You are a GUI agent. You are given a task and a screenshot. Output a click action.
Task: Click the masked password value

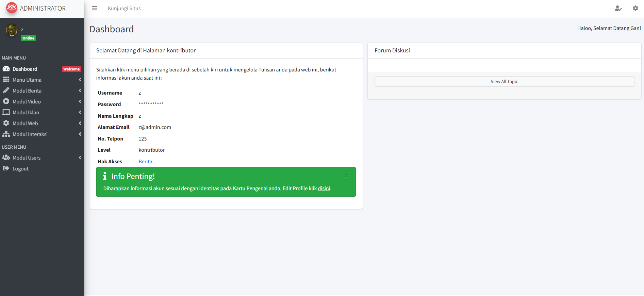tap(151, 104)
